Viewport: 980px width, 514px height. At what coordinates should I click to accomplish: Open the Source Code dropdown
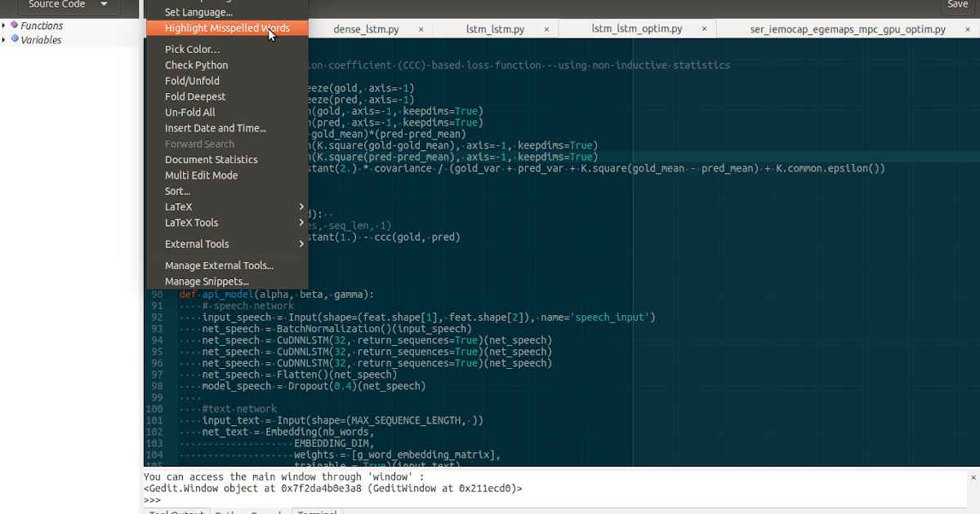[x=67, y=4]
